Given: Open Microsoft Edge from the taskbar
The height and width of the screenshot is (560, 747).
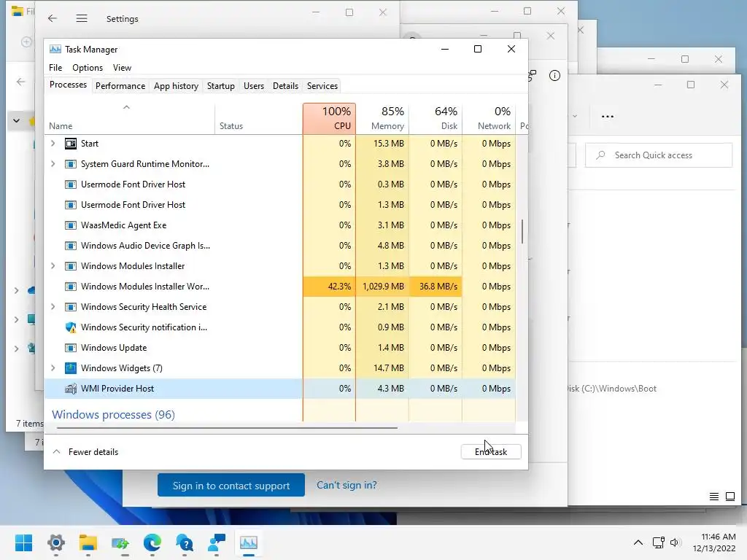Looking at the screenshot, I should tap(152, 542).
